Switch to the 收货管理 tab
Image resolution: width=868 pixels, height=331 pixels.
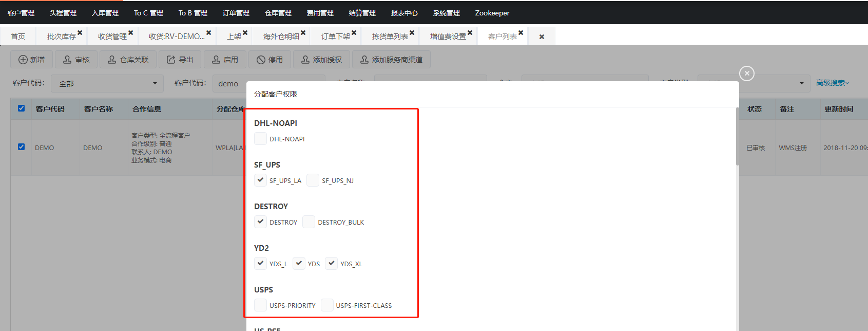tap(112, 36)
